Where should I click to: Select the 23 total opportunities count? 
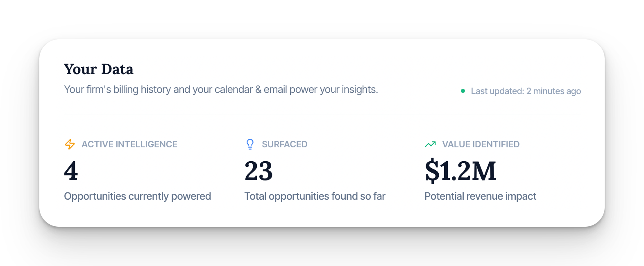click(x=259, y=171)
